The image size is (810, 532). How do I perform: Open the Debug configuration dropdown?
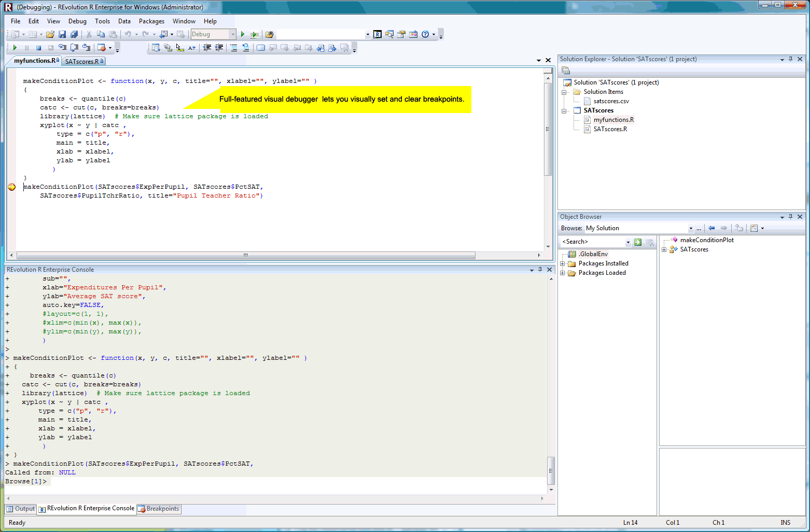click(233, 34)
